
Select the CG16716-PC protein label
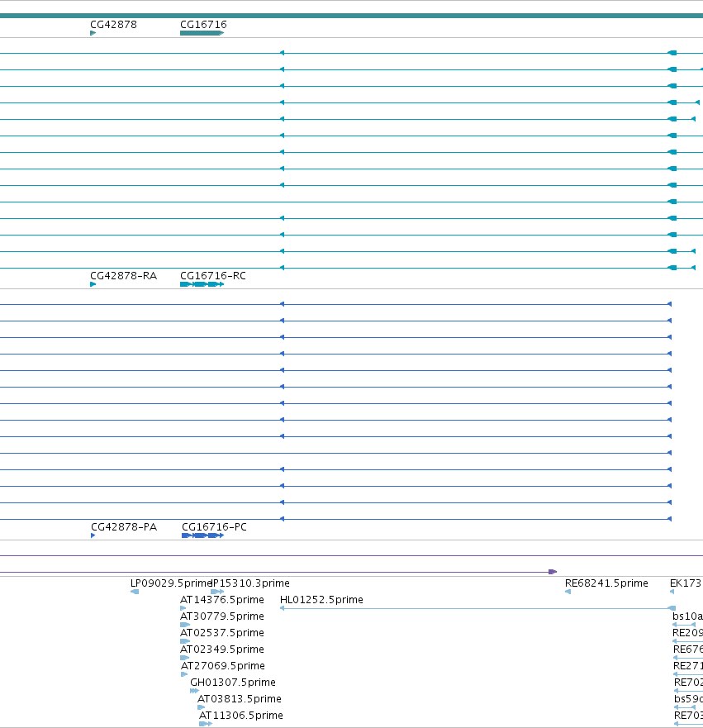click(x=215, y=527)
